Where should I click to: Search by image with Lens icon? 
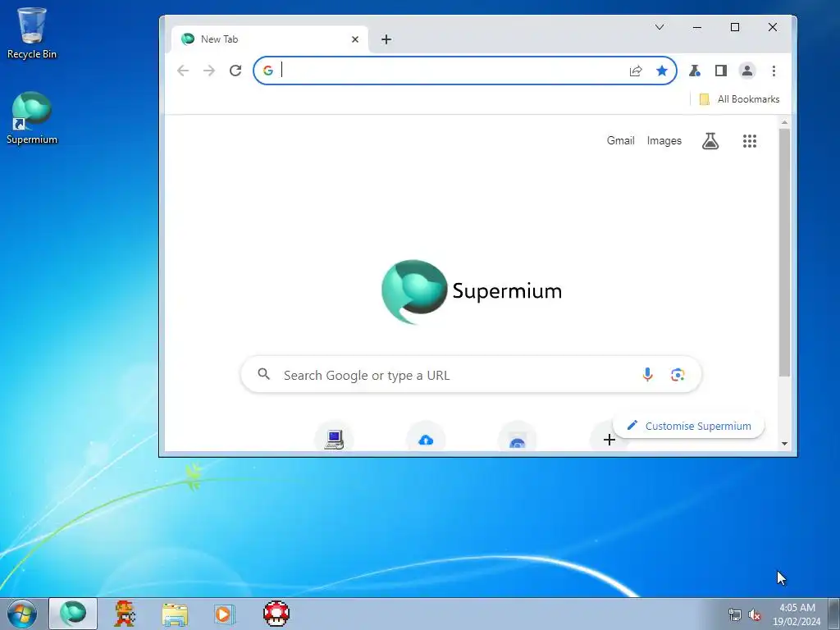click(x=678, y=374)
